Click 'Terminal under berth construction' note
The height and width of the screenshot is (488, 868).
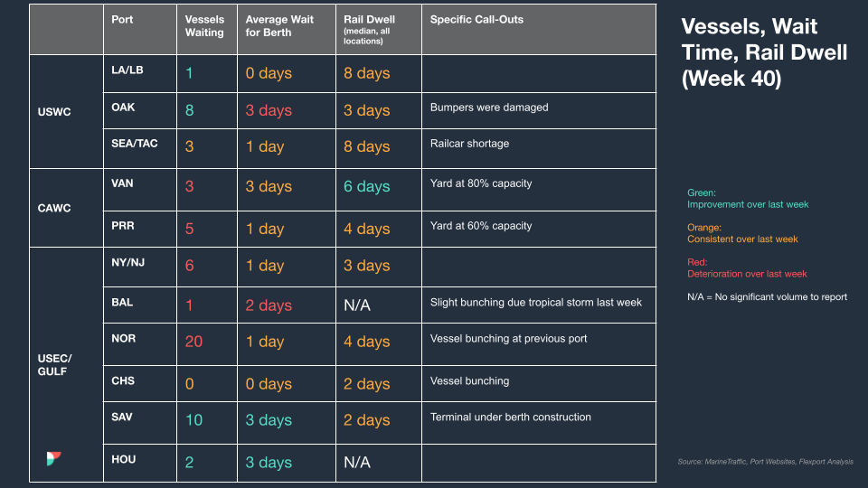pyautogui.click(x=510, y=418)
